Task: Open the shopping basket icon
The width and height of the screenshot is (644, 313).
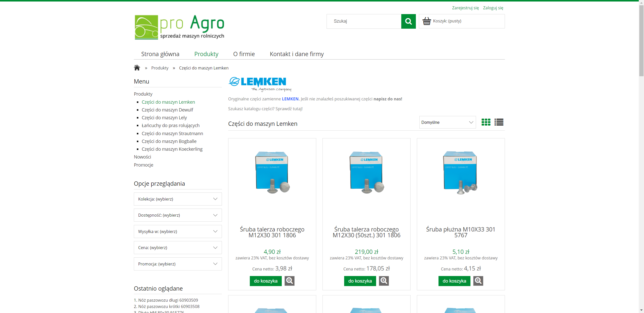Action: (427, 21)
